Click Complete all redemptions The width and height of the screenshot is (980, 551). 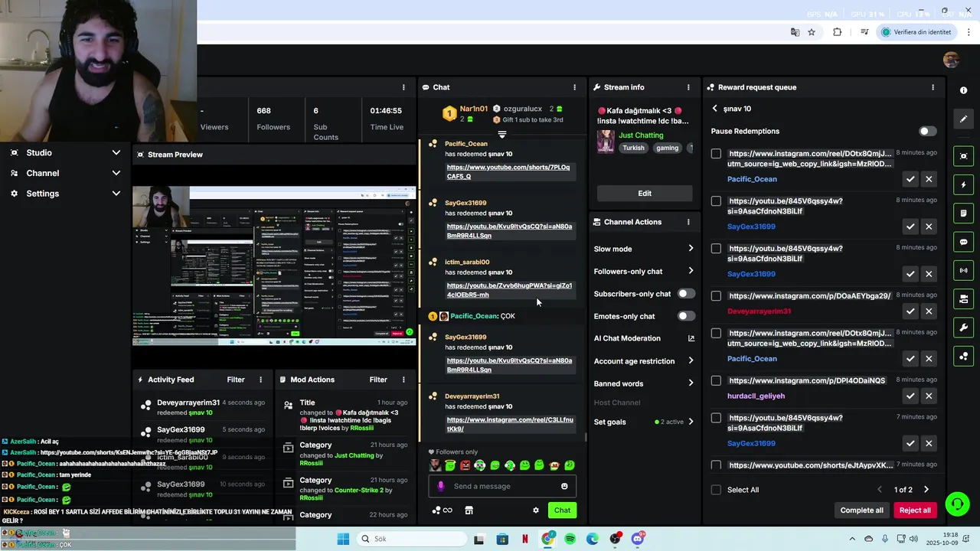click(861, 510)
